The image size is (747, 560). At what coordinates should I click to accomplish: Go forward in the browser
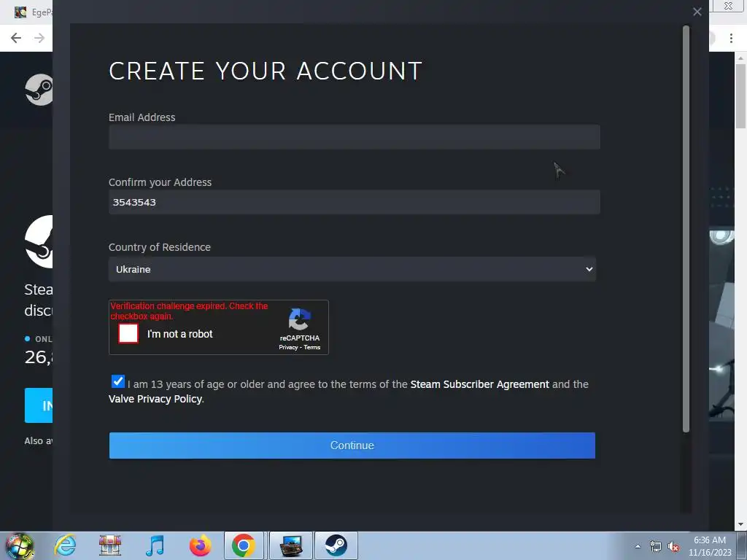click(39, 38)
